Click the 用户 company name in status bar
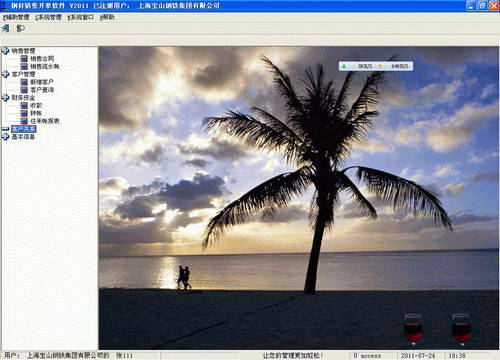 click(x=68, y=356)
